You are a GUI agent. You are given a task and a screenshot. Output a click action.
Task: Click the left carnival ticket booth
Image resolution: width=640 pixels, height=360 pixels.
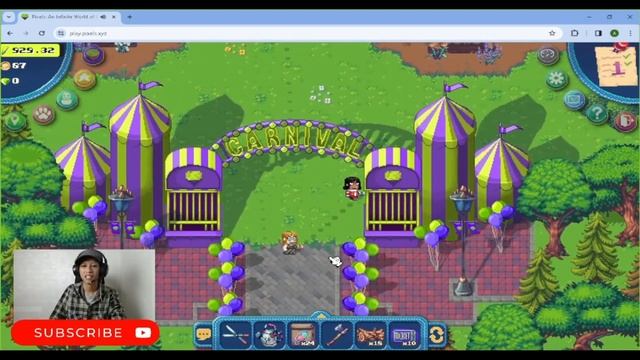(193, 196)
